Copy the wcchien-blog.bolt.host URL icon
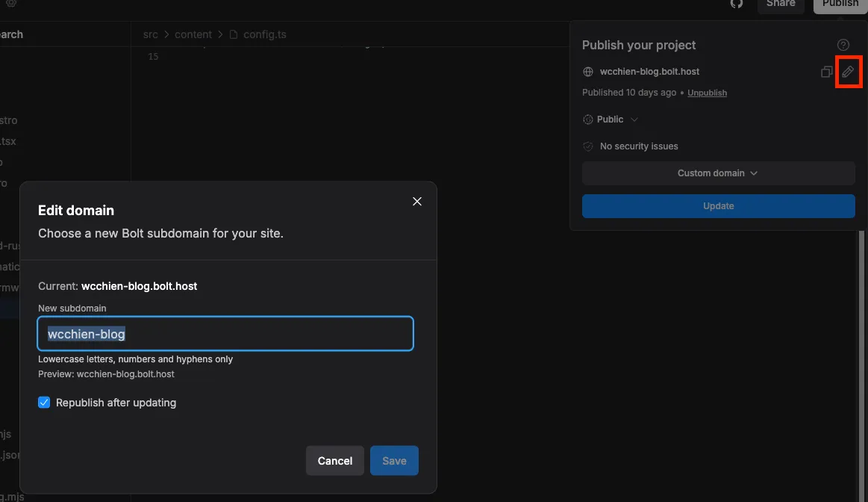Viewport: 868px width, 502px height. (826, 72)
